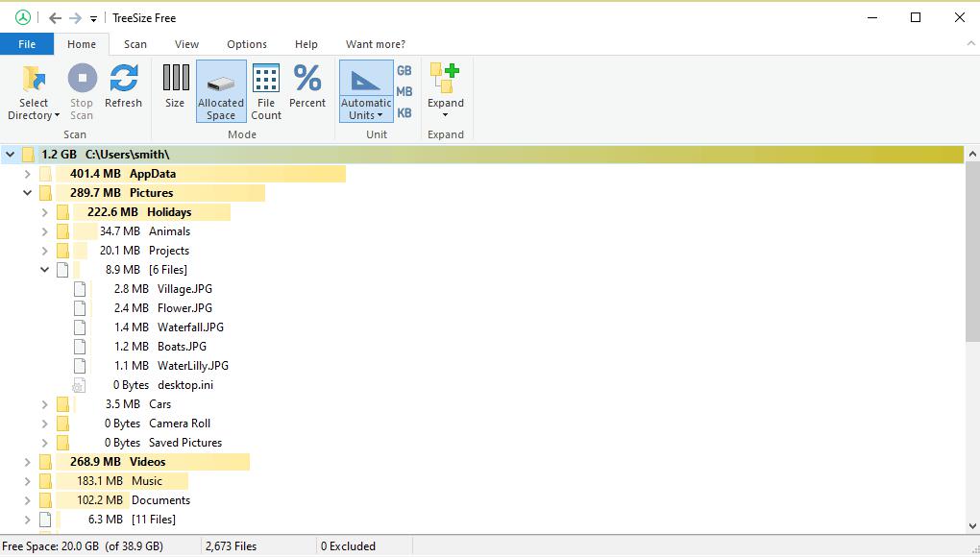The height and width of the screenshot is (557, 980).
Task: Set units to GB
Action: point(404,70)
